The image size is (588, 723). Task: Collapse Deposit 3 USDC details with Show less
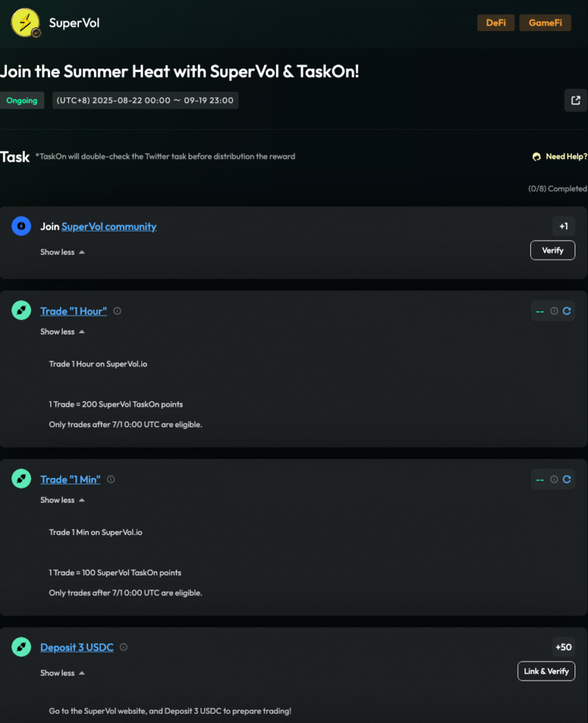coord(62,673)
